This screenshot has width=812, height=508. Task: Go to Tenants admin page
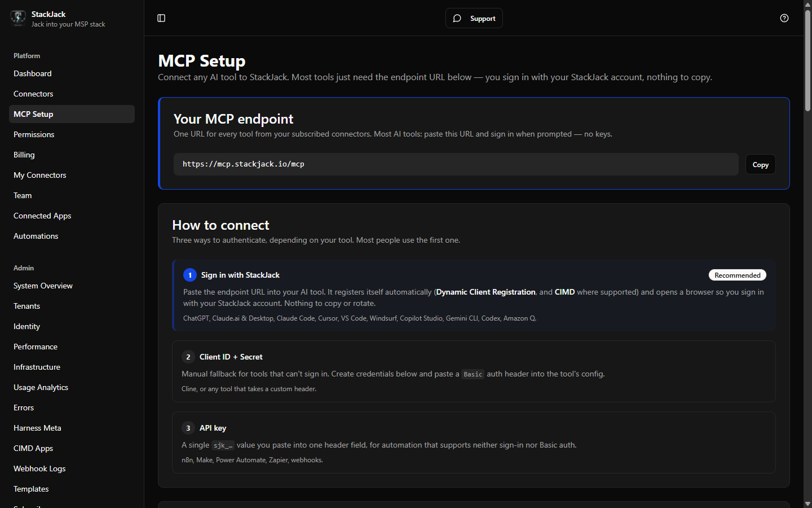tap(72, 306)
